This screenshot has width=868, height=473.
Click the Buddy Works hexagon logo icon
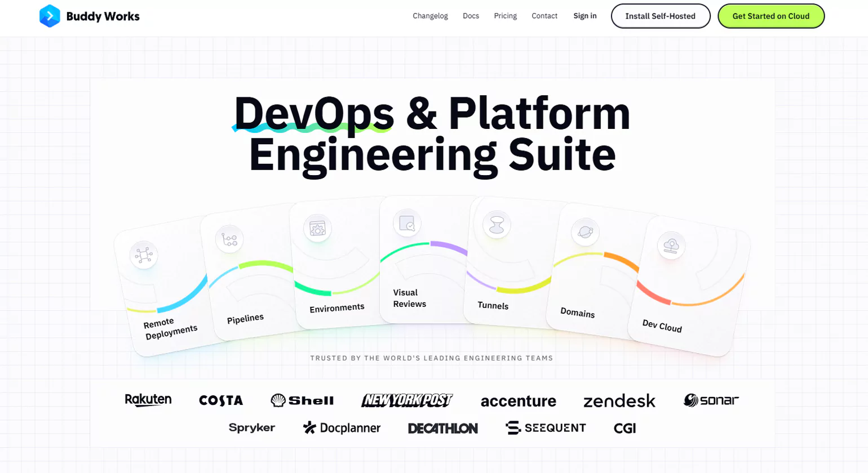[x=50, y=16]
